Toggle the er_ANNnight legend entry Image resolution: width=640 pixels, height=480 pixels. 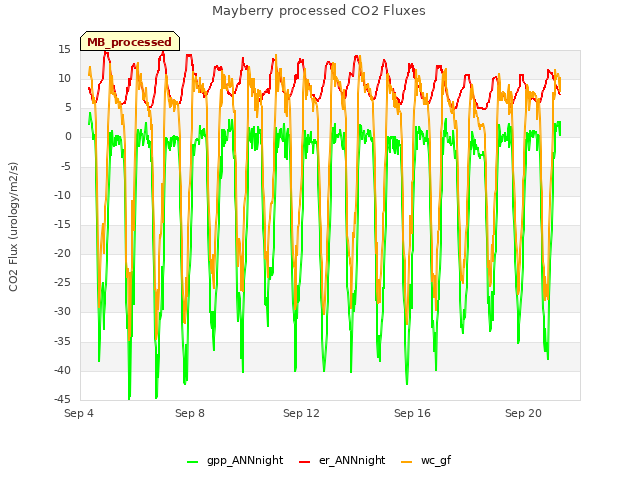click(342, 460)
